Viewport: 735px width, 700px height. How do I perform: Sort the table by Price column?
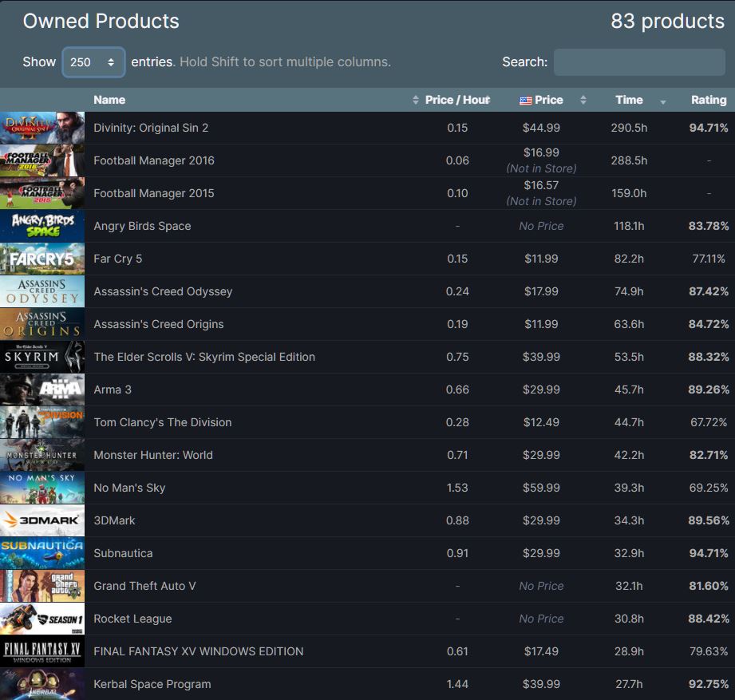[548, 100]
